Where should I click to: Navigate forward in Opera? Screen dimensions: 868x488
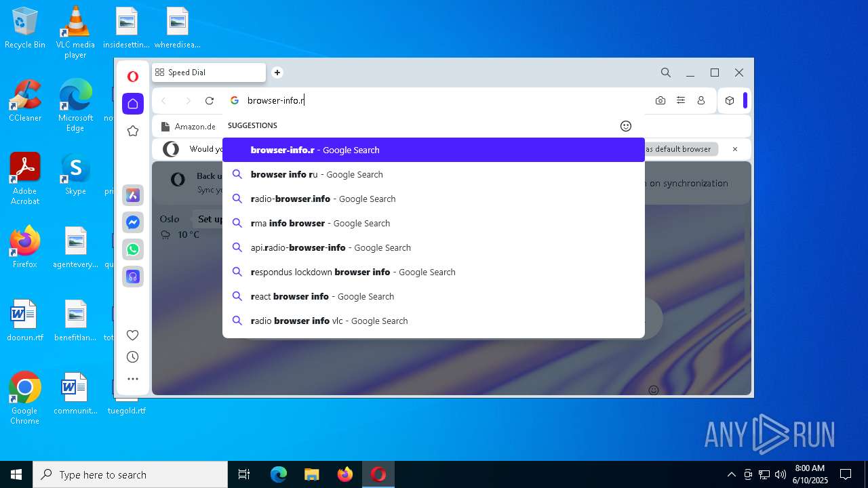point(188,101)
